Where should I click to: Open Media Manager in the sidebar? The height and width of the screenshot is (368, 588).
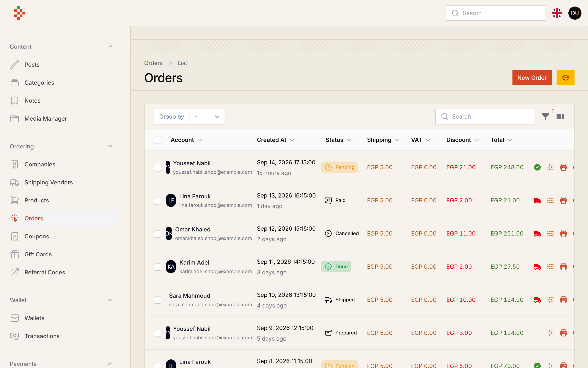[x=62, y=119]
